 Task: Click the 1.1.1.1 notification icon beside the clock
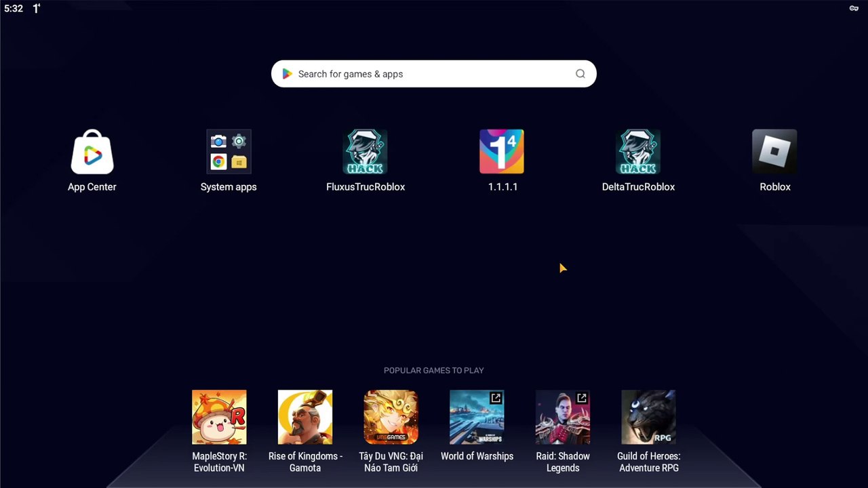(37, 9)
